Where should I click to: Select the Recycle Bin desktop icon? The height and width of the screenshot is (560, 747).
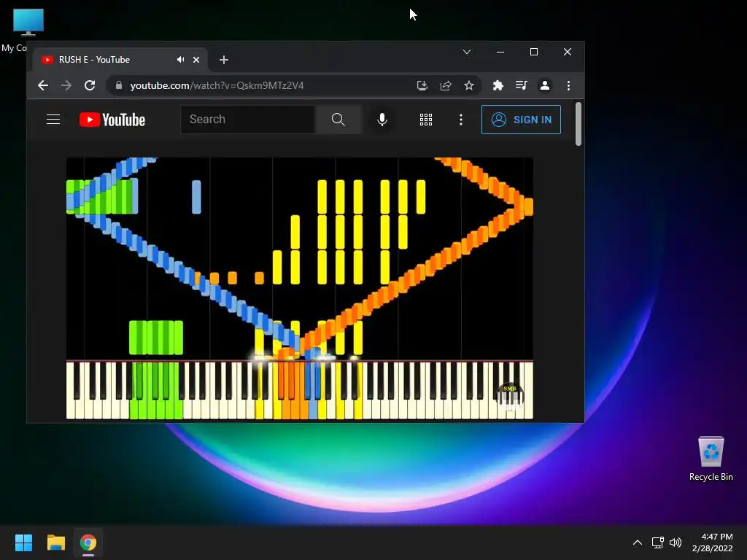click(x=711, y=459)
